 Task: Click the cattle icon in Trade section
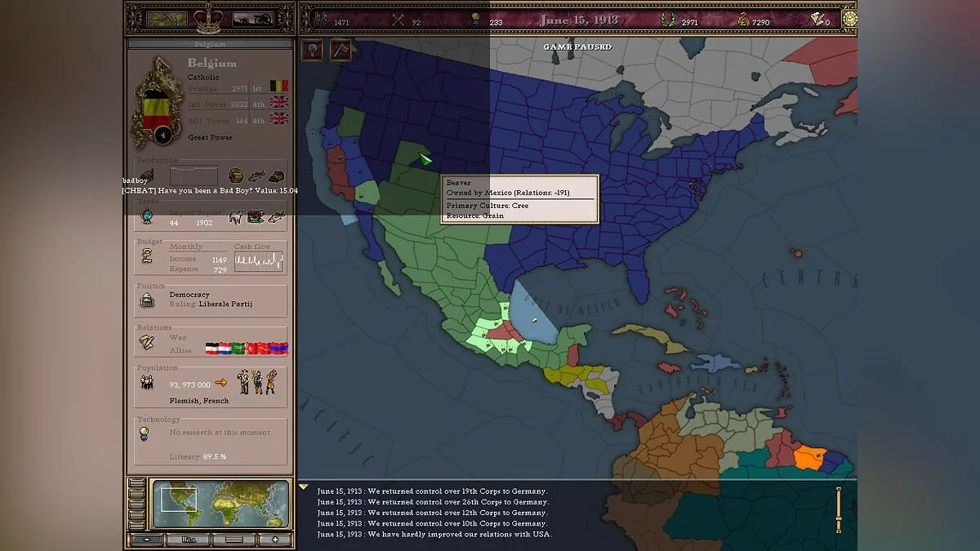[x=236, y=217]
